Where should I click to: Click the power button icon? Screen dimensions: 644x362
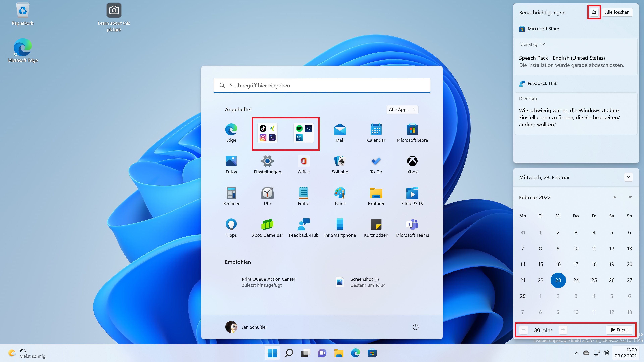click(415, 327)
